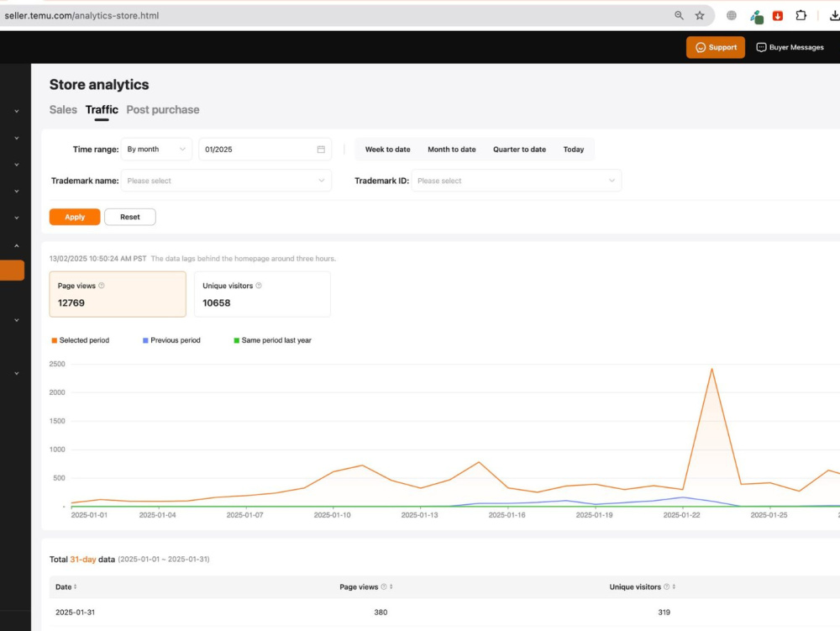This screenshot has height=631, width=840.
Task: Click the 2025-01-31 date cell
Action: tap(75, 613)
